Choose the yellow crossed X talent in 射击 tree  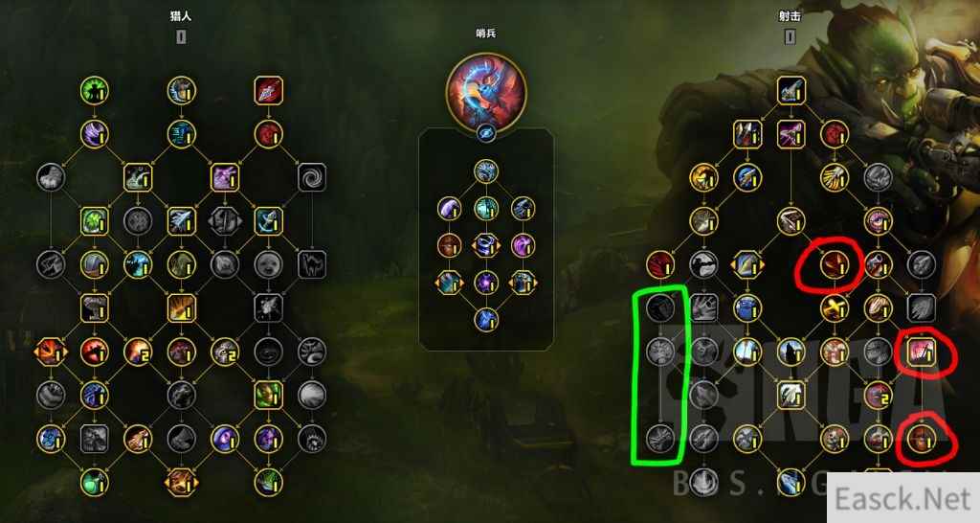[x=835, y=307]
